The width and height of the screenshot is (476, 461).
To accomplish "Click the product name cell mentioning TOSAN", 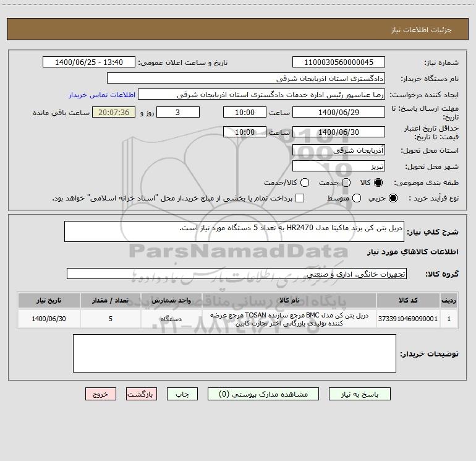I will click(x=289, y=319).
